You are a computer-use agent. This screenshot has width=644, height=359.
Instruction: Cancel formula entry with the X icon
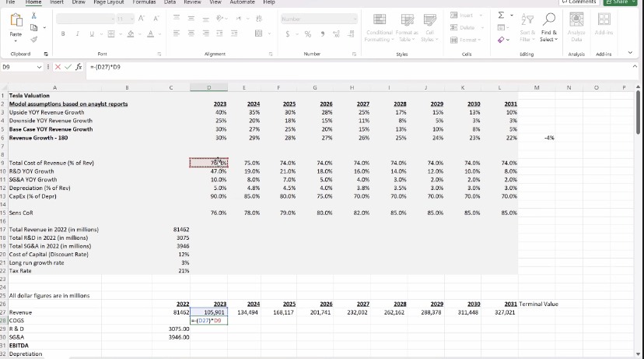(x=58, y=67)
